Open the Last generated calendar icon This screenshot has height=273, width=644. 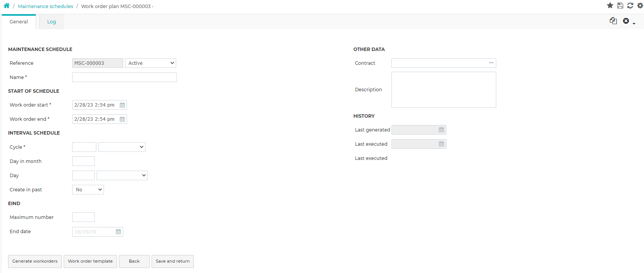[x=441, y=130]
